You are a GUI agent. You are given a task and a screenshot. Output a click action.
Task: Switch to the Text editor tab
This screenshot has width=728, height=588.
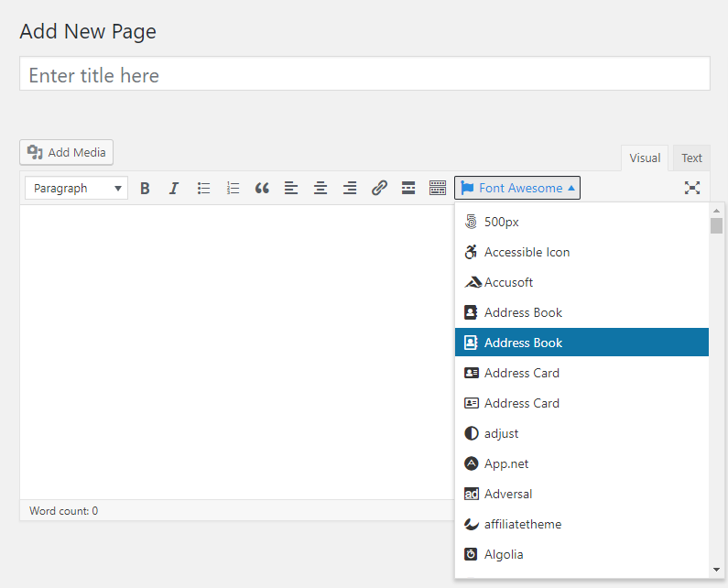691,158
